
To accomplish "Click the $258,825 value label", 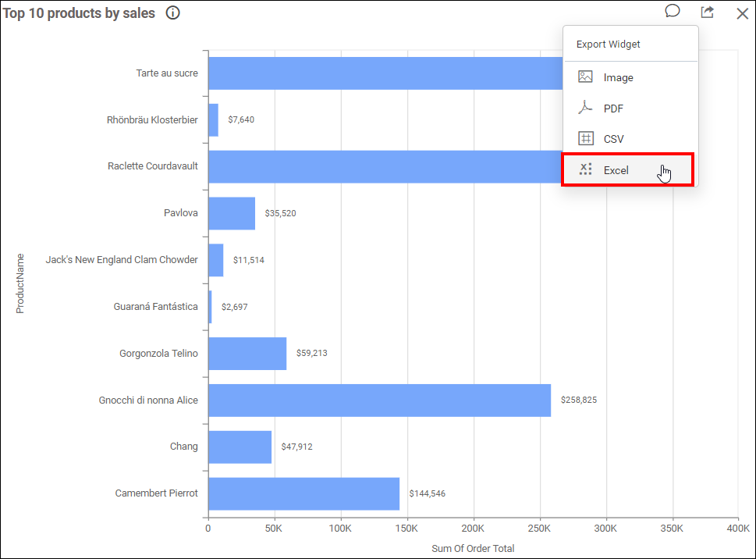I will 577,399.
